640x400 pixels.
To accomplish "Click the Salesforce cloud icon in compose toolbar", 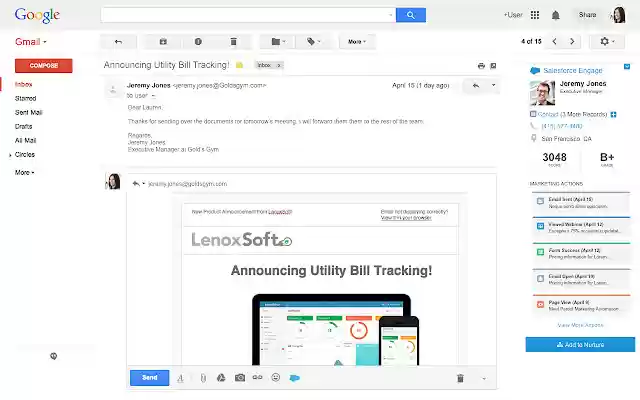I will (x=294, y=378).
